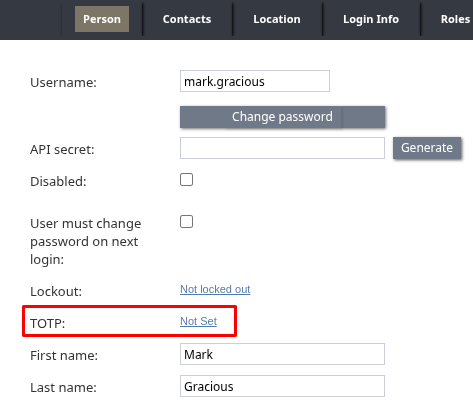Switch to the Contacts tab
This screenshot has width=473, height=413.
[187, 19]
